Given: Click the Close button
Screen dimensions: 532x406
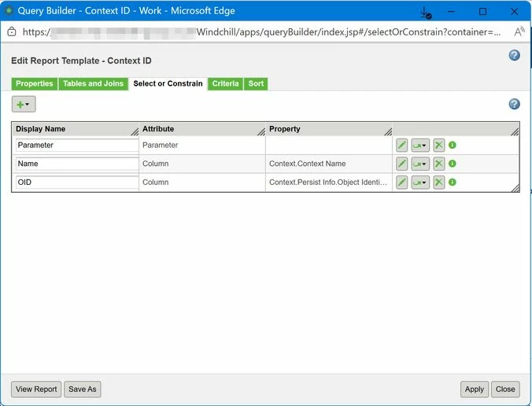Looking at the screenshot, I should tap(505, 389).
